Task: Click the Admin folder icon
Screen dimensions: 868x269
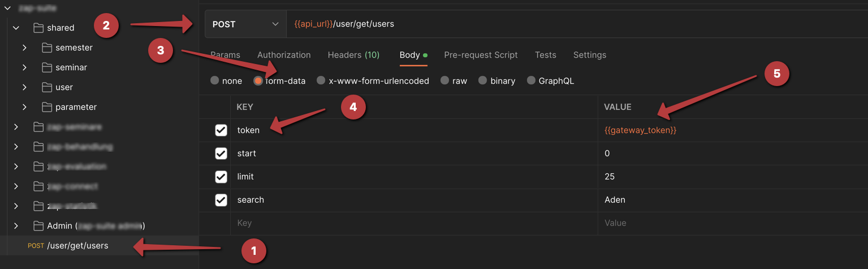Action: [38, 226]
